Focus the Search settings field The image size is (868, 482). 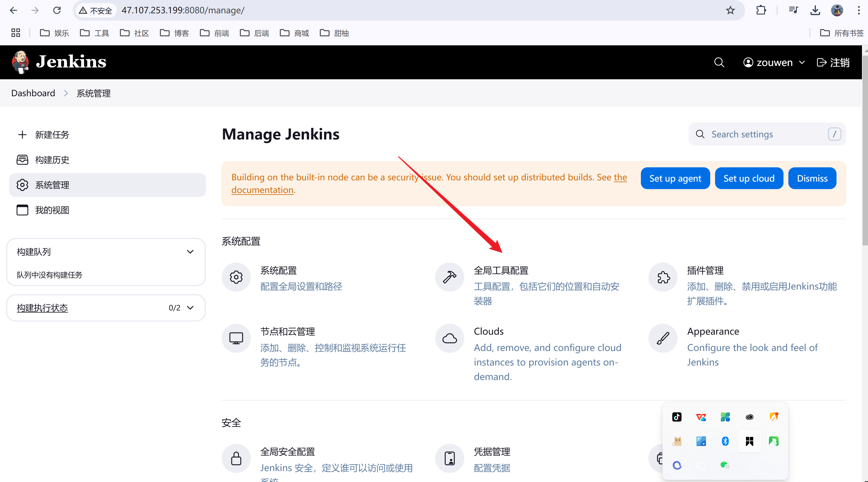tap(767, 134)
